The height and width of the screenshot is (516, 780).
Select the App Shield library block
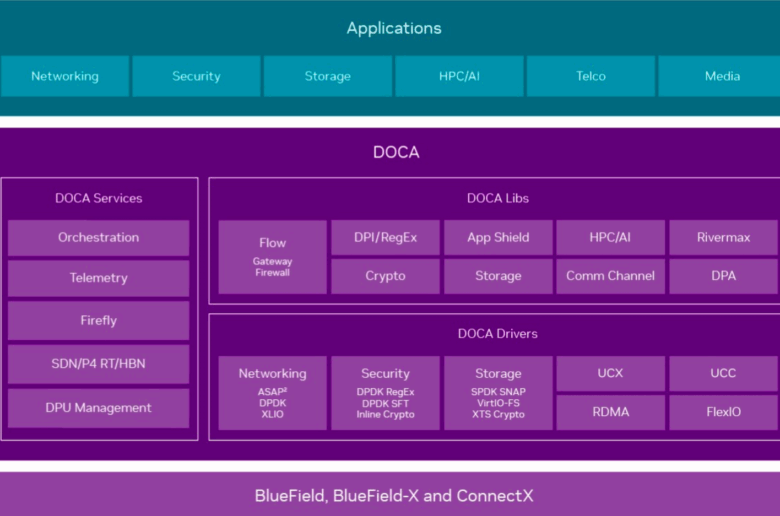point(498,238)
